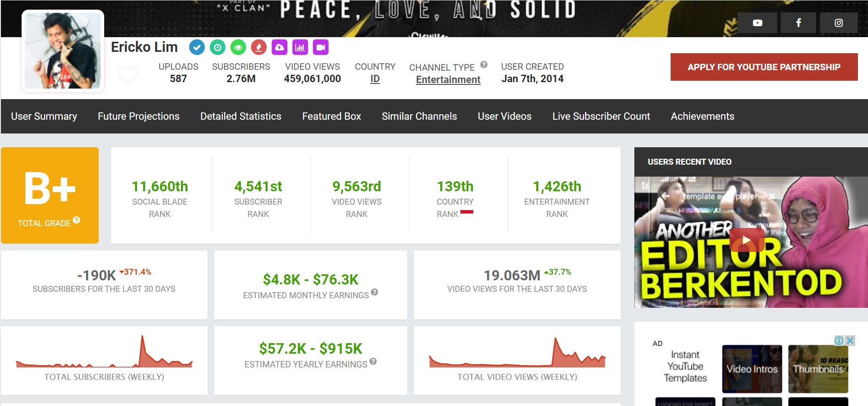868x406 pixels.
Task: Click the 1,426th entertainment rank
Action: 557,186
